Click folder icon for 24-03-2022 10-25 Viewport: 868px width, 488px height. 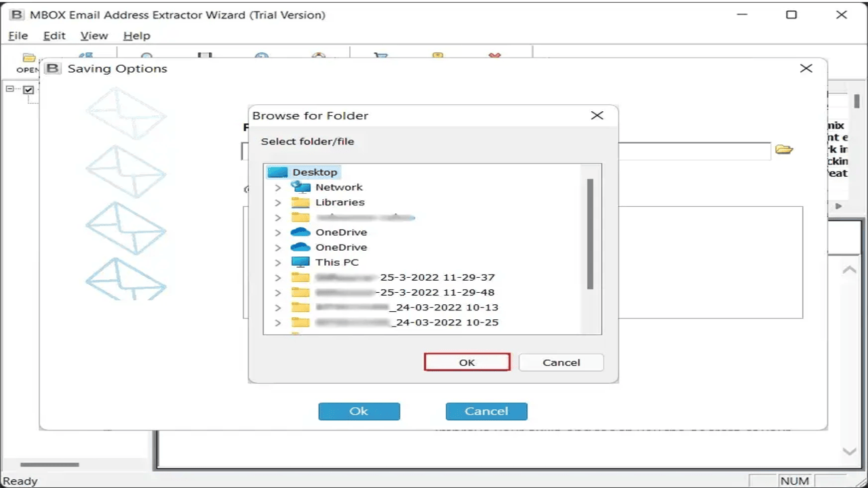pyautogui.click(x=300, y=322)
